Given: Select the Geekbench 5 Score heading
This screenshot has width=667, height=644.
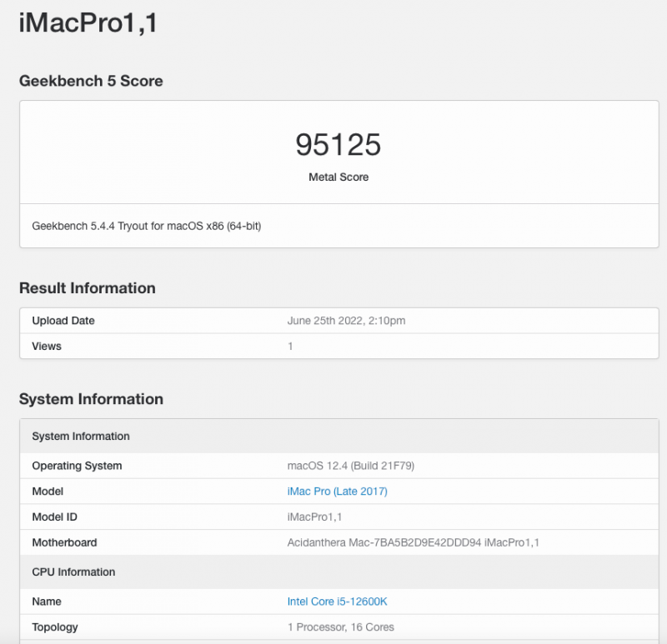Looking at the screenshot, I should pos(91,81).
